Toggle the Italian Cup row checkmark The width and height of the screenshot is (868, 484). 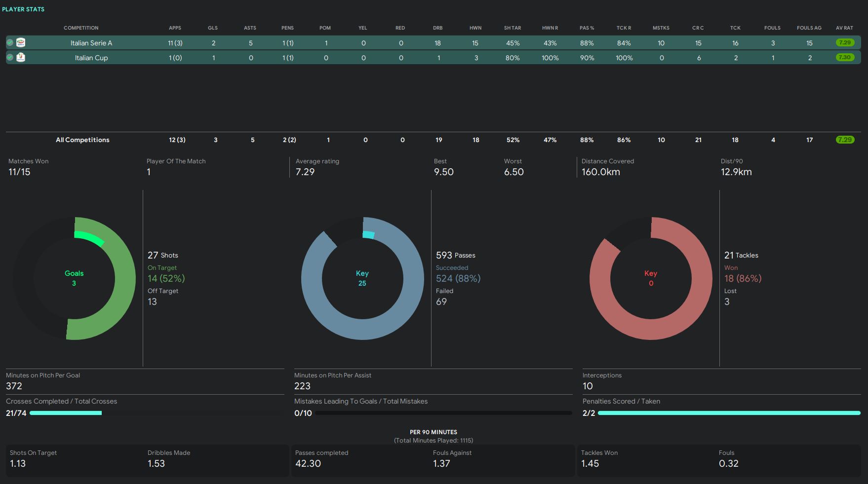(10, 58)
